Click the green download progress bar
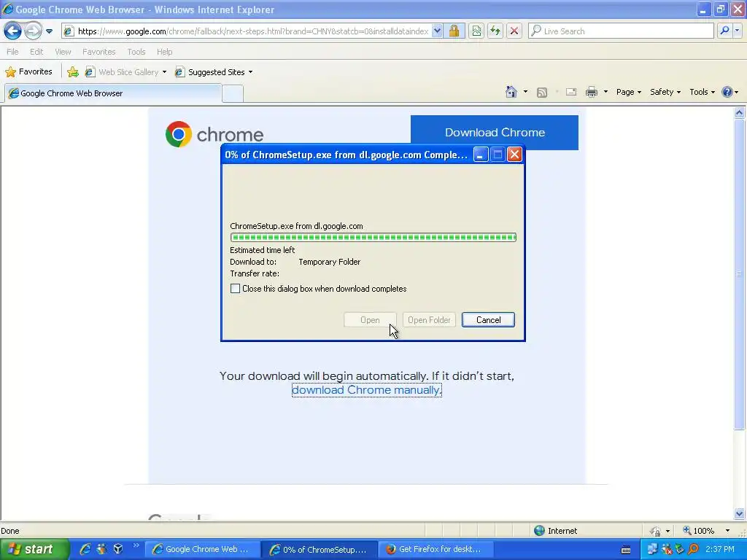The width and height of the screenshot is (747, 560). tap(373, 237)
